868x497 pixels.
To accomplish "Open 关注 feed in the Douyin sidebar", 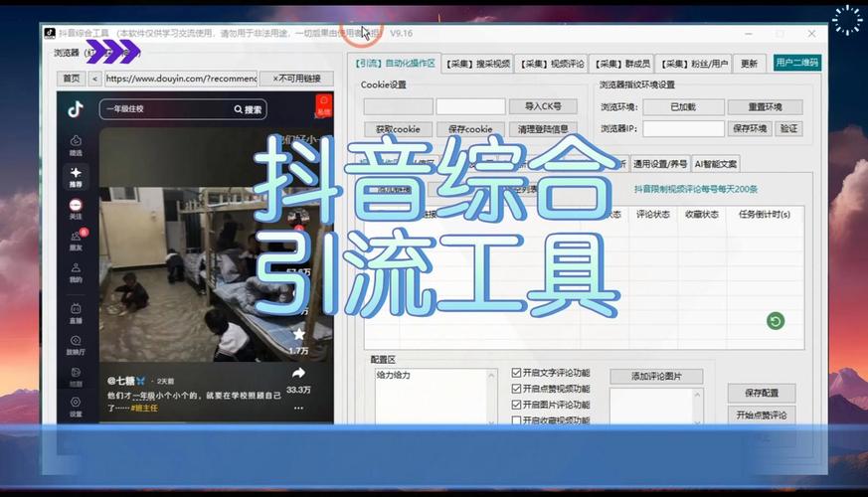I will (x=76, y=209).
